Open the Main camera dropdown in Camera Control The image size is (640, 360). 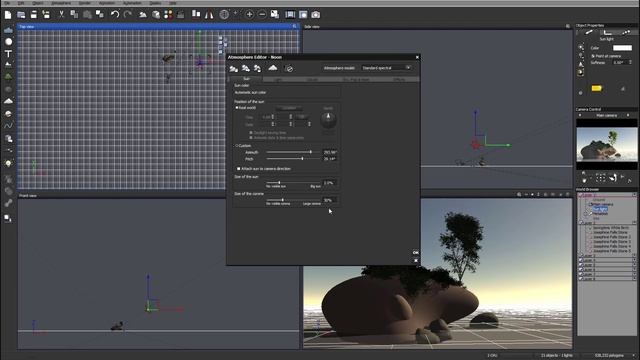[x=607, y=116]
